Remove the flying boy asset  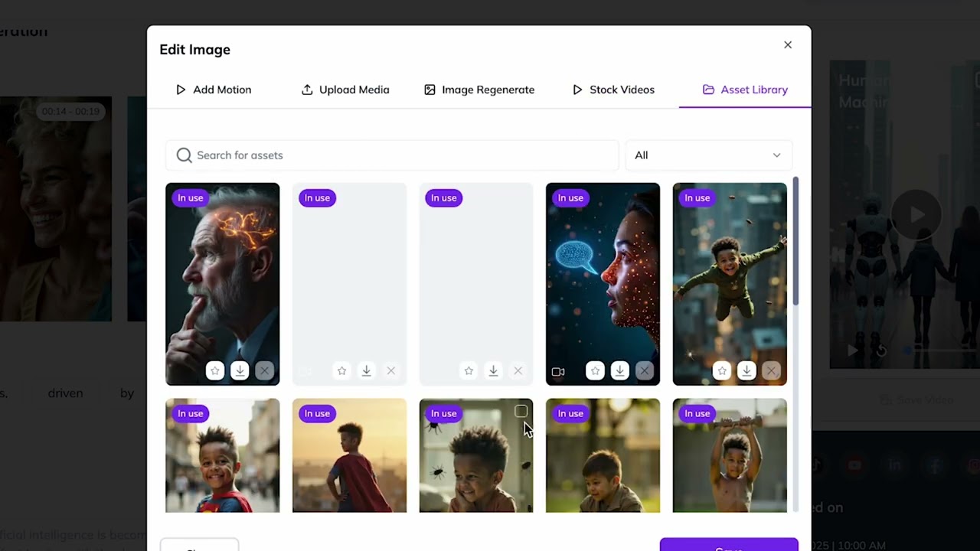(x=771, y=371)
